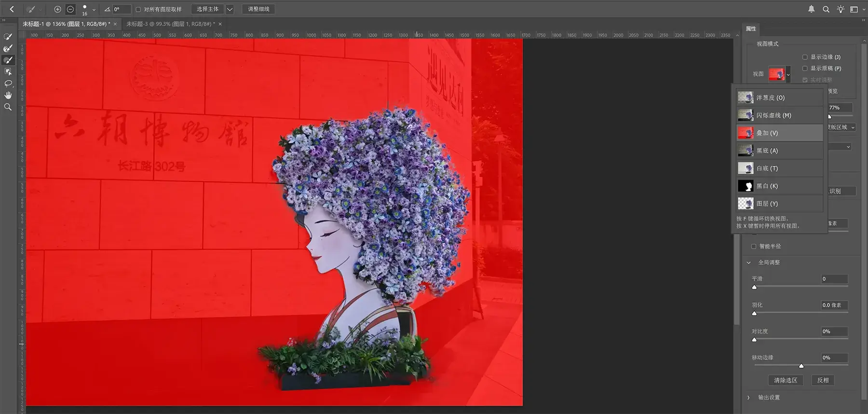Viewport: 868px width, 414px height.
Task: Click the 选择主体 button
Action: [207, 9]
